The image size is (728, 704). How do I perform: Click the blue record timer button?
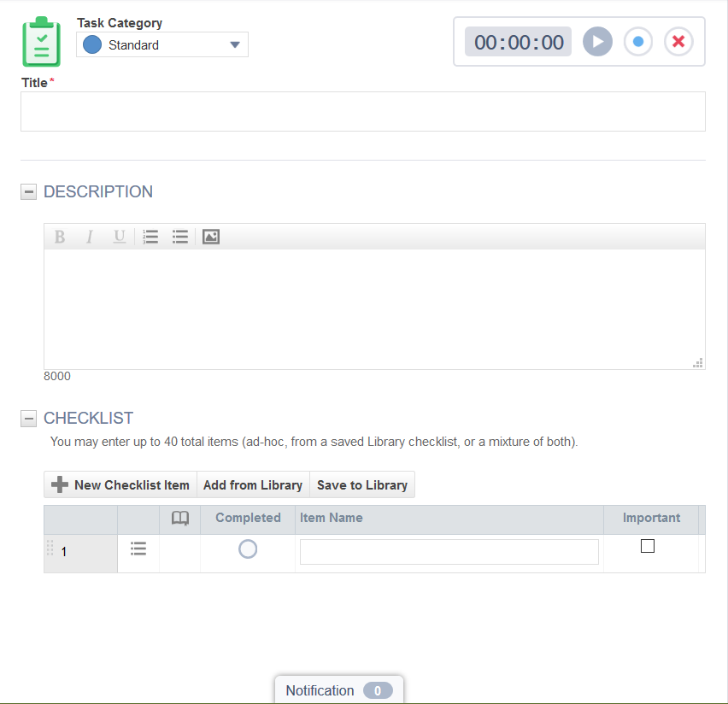[x=637, y=42]
